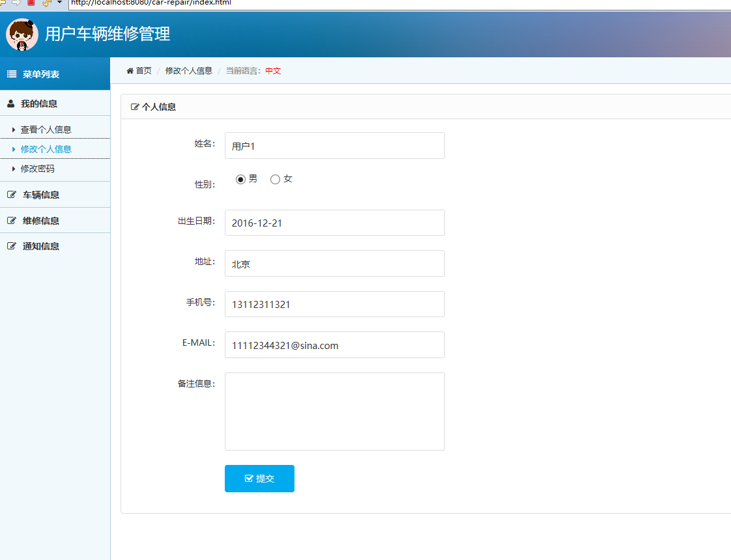Image resolution: width=731 pixels, height=560 pixels.
Task: Click the edit icon beside 车辆信息
Action: click(10, 194)
